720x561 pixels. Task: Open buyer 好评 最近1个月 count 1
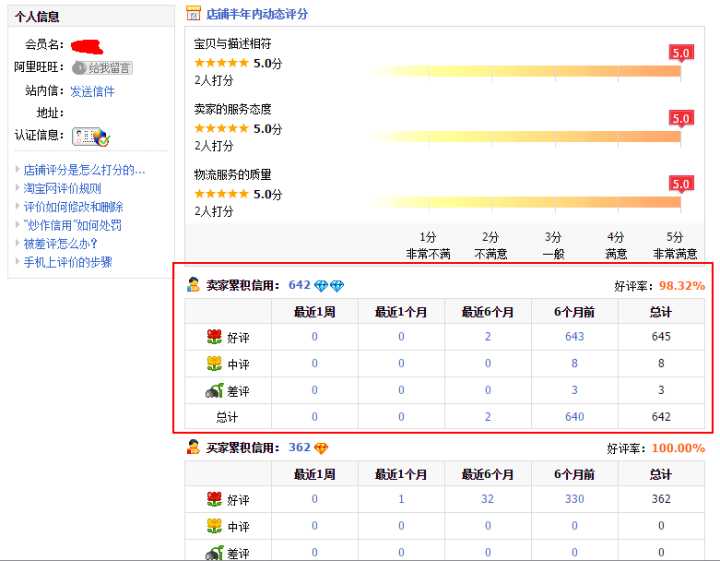(401, 499)
